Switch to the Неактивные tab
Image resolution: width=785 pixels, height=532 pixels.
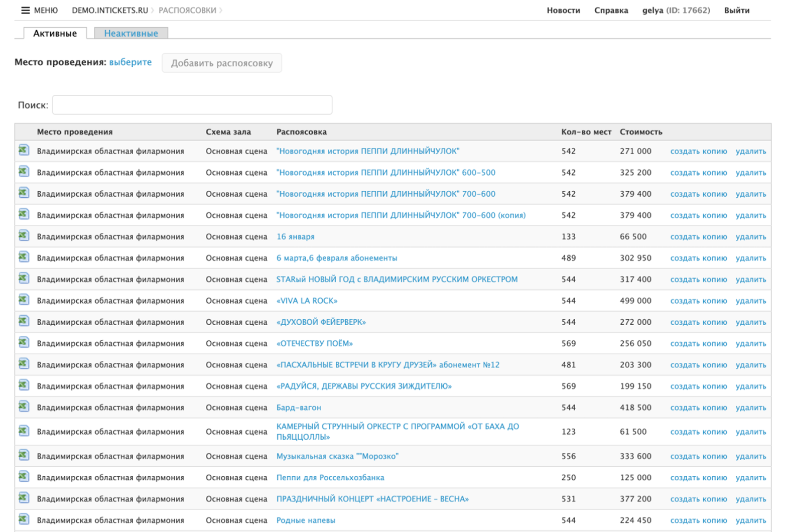tap(131, 33)
